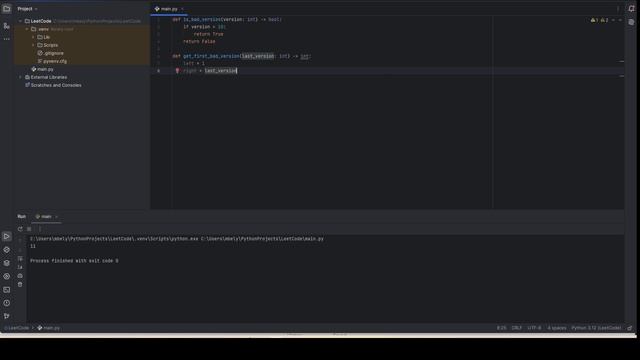The width and height of the screenshot is (640, 360).
Task: Toggle read-only lock in status bar
Action: [x=630, y=328]
